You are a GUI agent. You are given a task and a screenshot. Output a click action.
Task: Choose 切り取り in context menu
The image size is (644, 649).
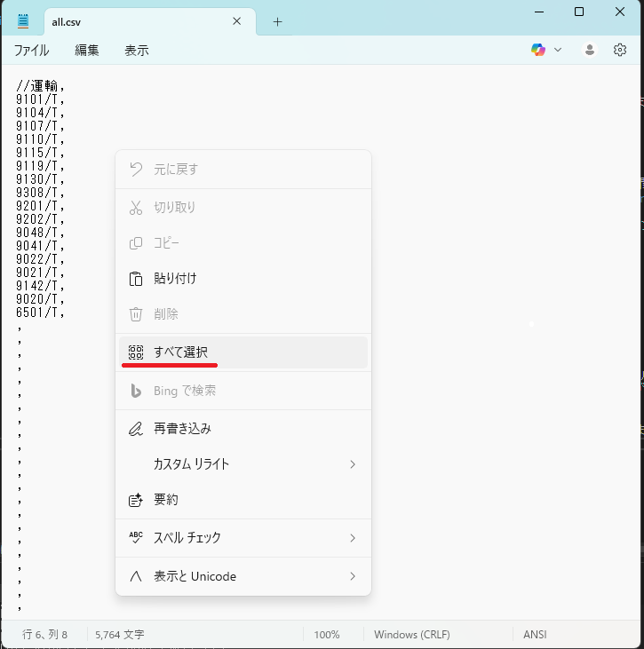tap(243, 208)
